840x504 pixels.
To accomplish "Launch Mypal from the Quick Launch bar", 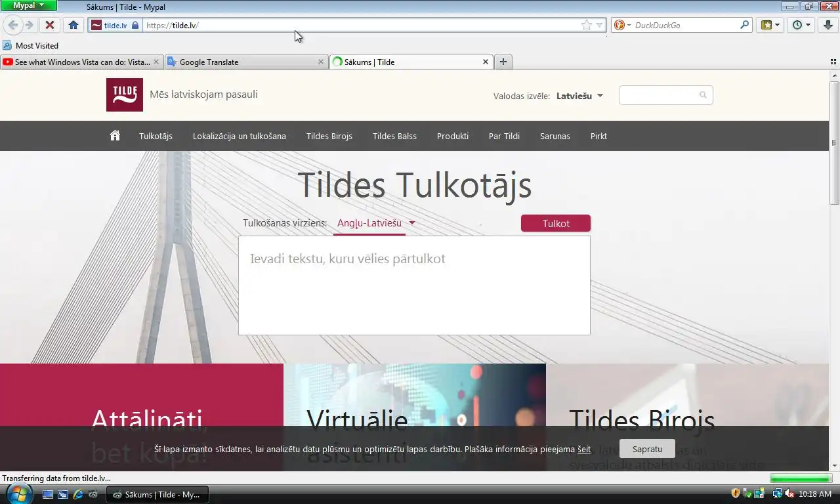I will 93,494.
